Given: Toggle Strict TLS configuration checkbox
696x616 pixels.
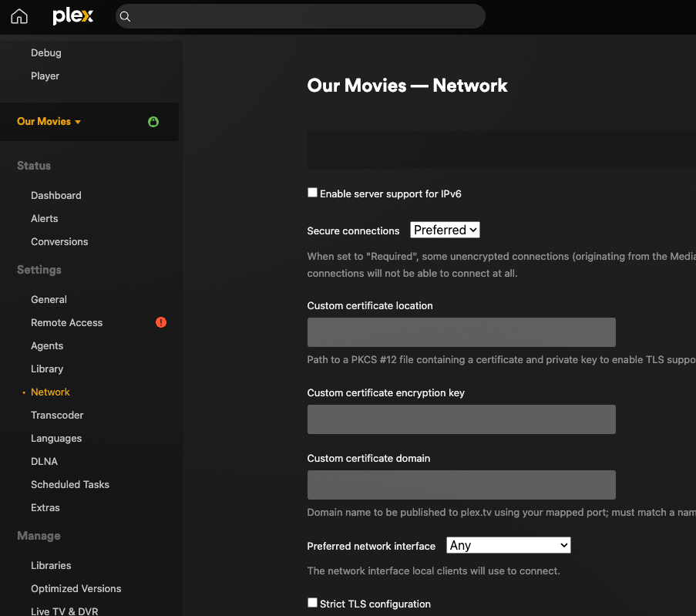Looking at the screenshot, I should coord(313,603).
